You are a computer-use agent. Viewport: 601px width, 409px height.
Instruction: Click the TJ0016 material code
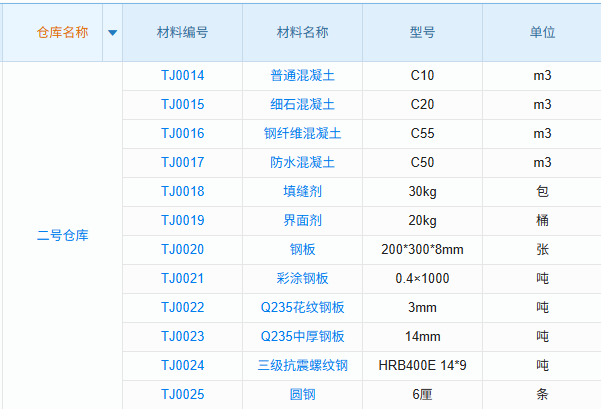coord(182,133)
